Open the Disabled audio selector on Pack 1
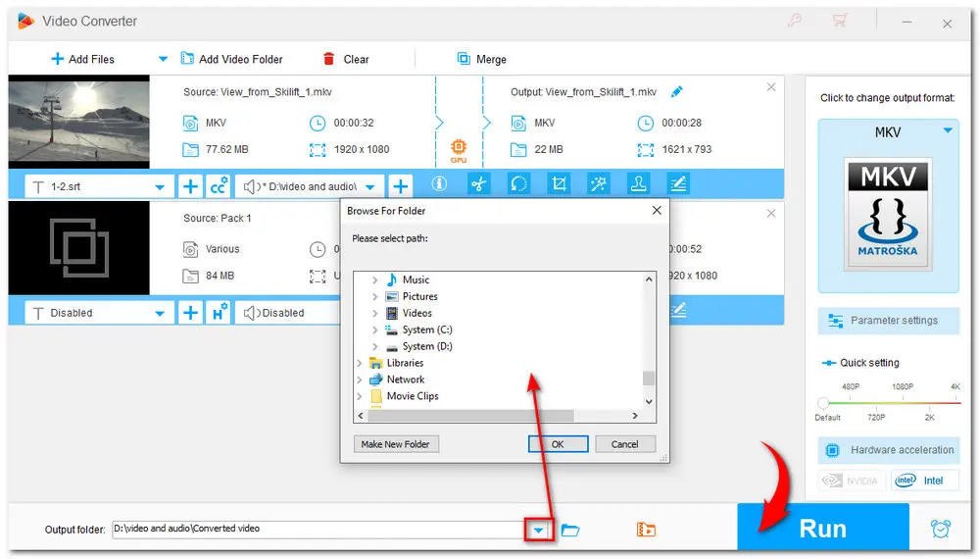 tap(287, 313)
